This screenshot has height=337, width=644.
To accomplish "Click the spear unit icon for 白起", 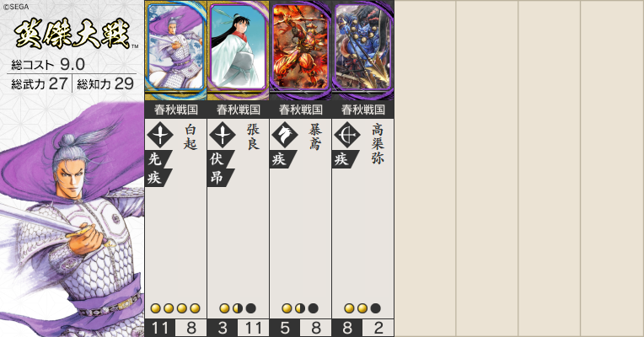I will pos(160,135).
